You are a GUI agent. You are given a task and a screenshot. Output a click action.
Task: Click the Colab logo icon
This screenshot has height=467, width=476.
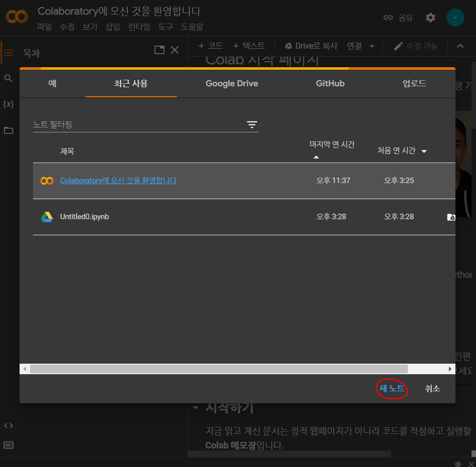point(17,17)
